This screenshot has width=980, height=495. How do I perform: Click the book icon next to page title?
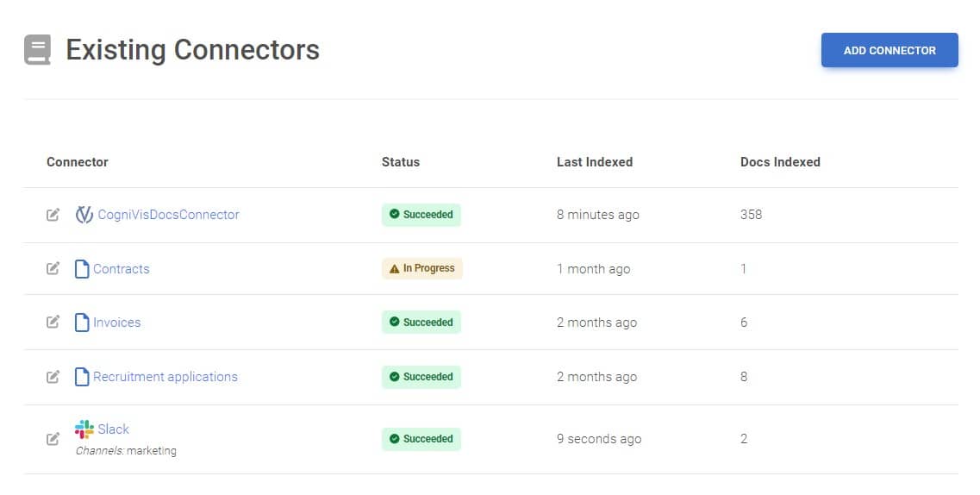coord(38,50)
